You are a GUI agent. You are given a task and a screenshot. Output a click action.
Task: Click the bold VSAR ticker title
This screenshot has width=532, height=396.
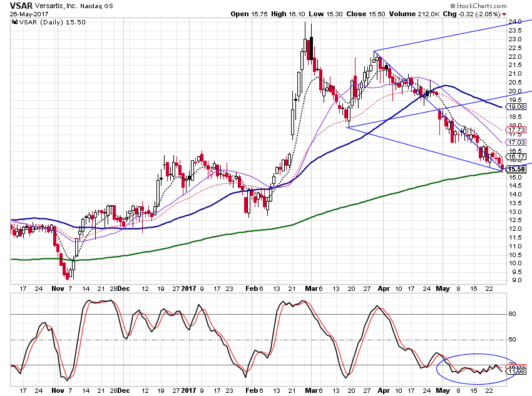click(21, 6)
